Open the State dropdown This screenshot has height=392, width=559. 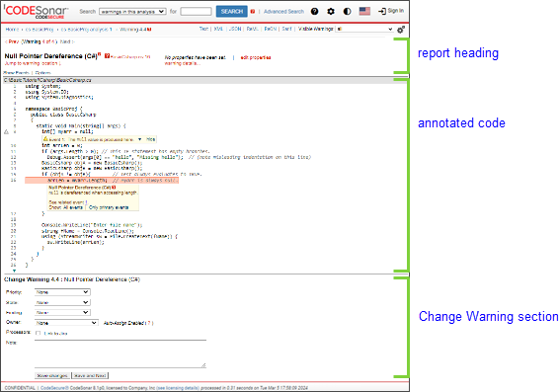click(62, 302)
